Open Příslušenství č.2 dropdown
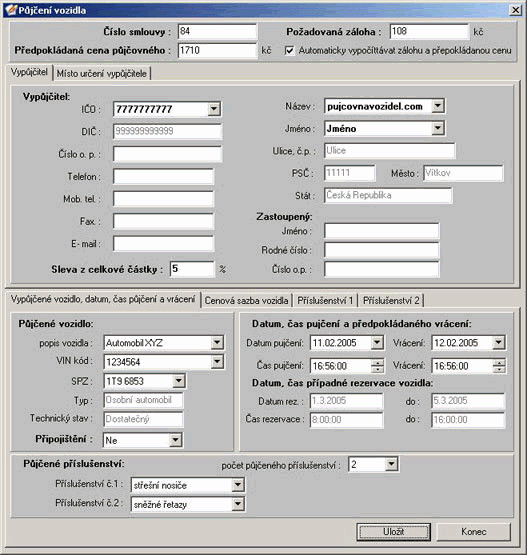527x555 pixels. [238, 504]
